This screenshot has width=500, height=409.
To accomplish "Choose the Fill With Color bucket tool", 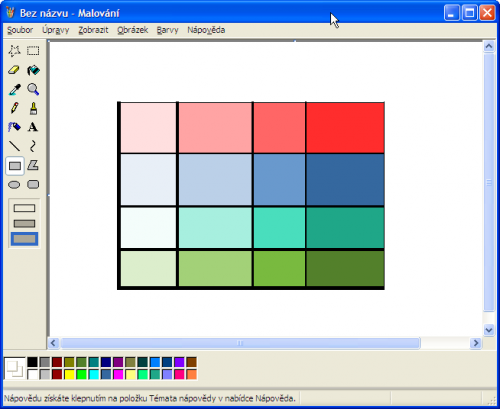I will (x=33, y=70).
